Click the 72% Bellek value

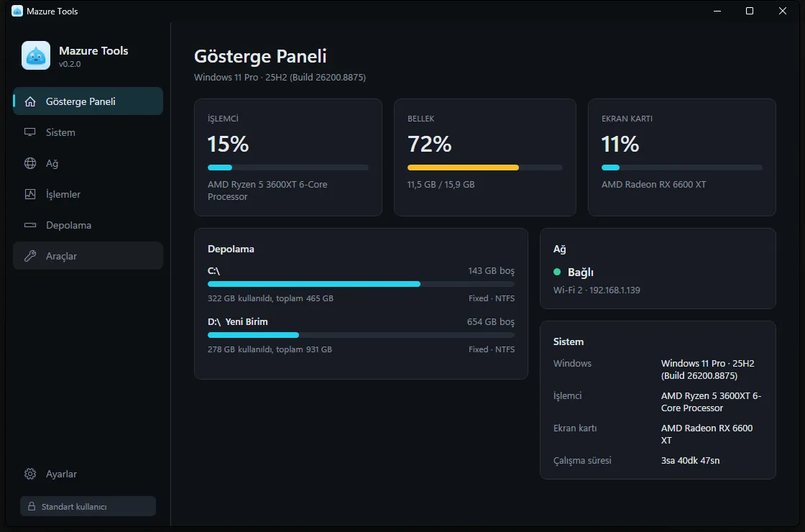click(x=430, y=145)
